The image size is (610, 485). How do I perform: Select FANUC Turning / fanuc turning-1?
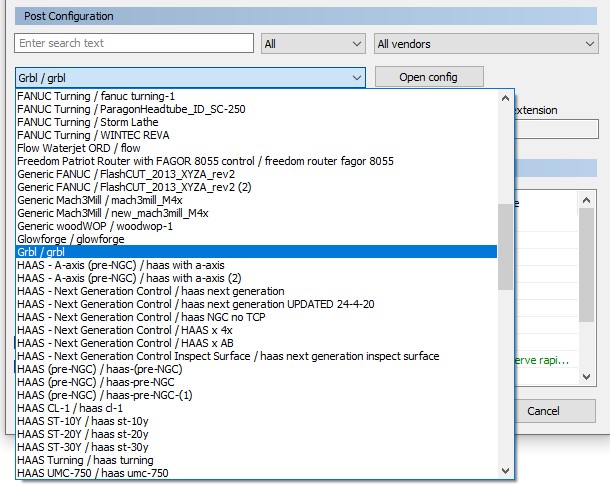[x=256, y=96]
